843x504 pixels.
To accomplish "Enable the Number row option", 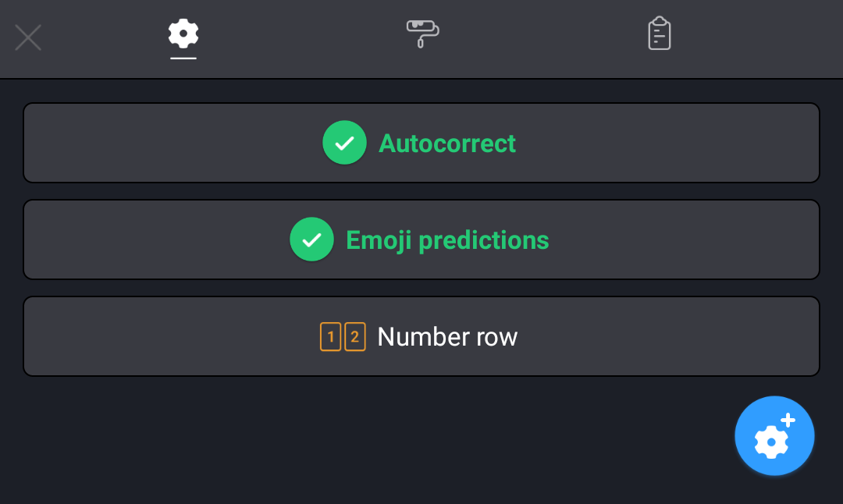I will [421, 336].
